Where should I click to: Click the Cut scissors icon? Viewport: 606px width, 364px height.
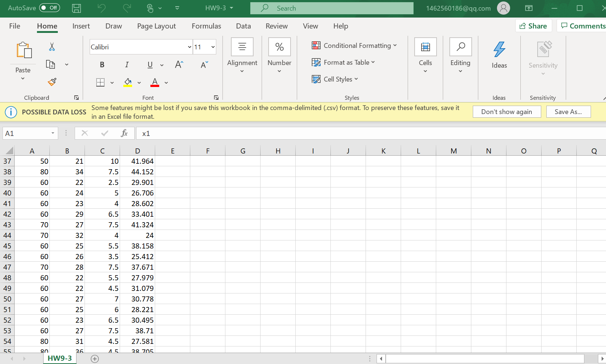tap(52, 47)
